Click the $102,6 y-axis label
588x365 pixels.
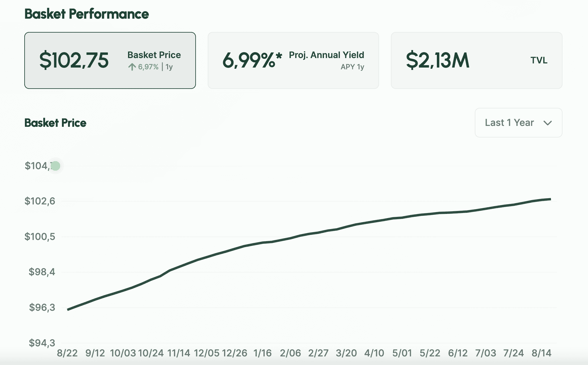pyautogui.click(x=40, y=201)
